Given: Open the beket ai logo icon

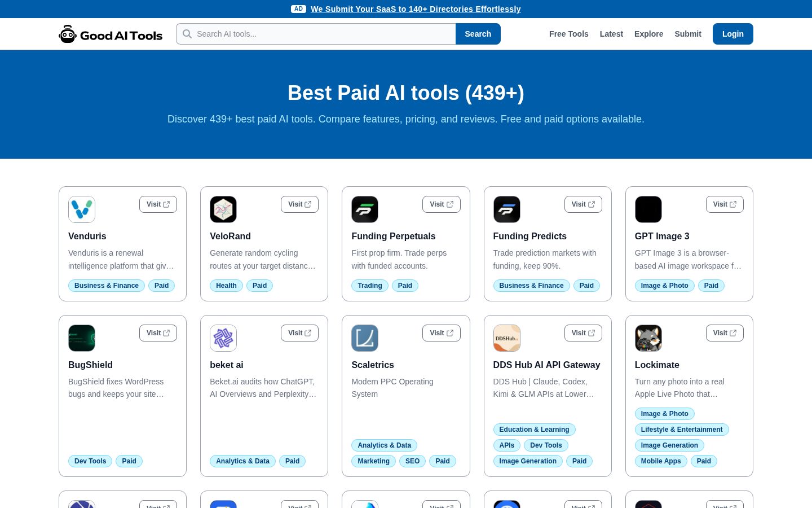Looking at the screenshot, I should click(223, 338).
